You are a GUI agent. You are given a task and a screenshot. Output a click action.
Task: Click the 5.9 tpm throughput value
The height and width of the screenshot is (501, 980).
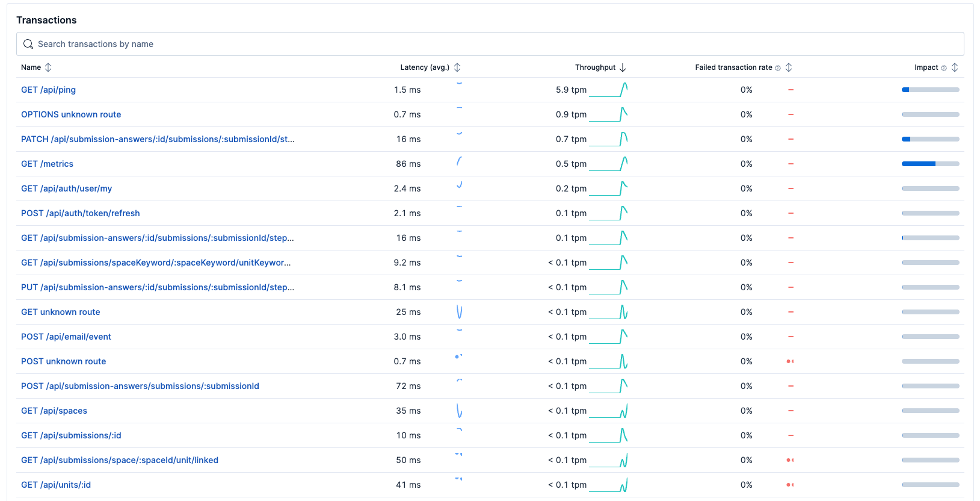tap(571, 90)
